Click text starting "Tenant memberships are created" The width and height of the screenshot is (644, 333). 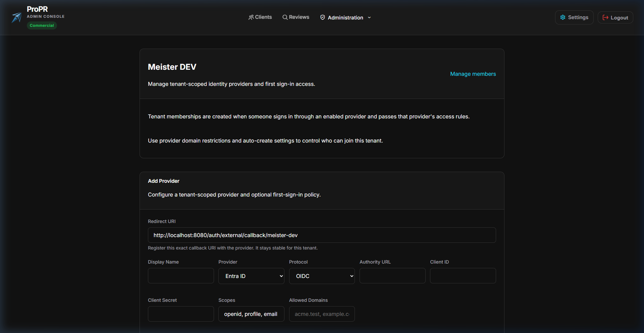click(x=309, y=116)
